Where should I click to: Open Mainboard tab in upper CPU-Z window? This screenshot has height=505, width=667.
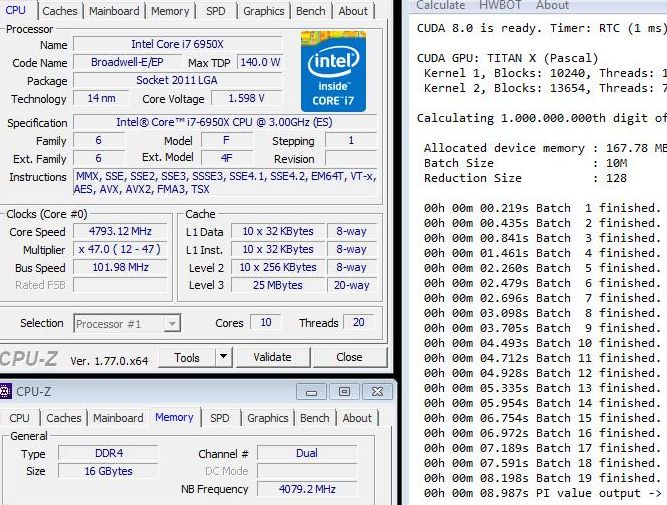(114, 11)
